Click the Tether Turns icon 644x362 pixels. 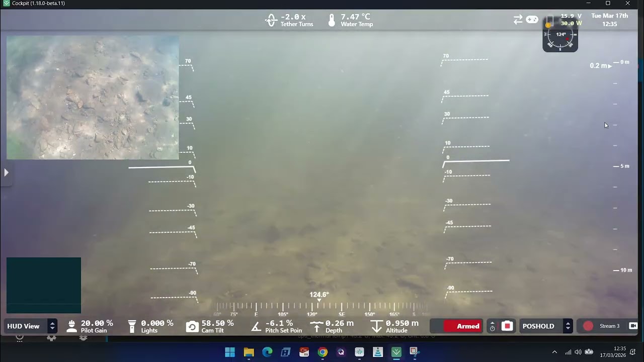tap(271, 20)
